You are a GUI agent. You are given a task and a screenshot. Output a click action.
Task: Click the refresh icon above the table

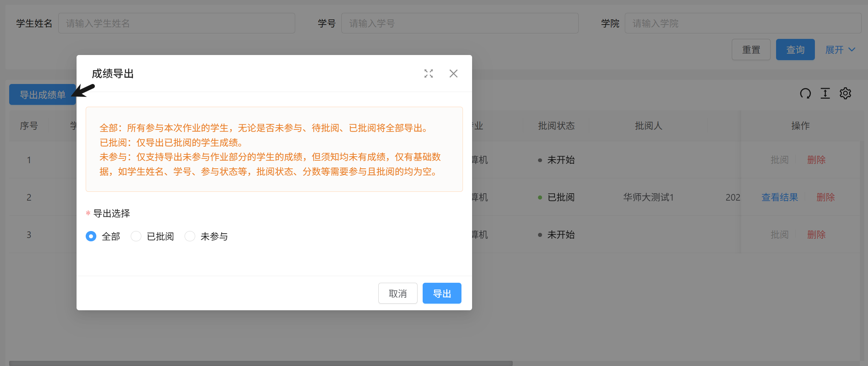point(805,94)
